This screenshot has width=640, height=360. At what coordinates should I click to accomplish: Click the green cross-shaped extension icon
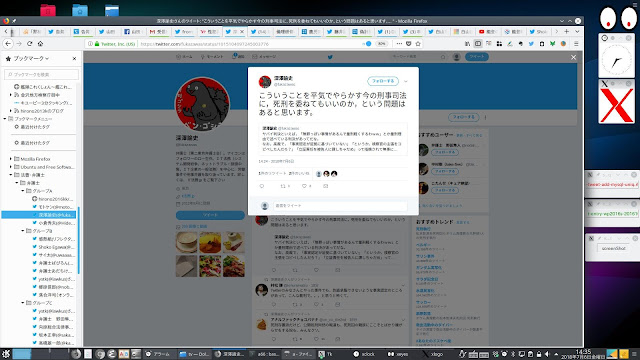(x=552, y=44)
